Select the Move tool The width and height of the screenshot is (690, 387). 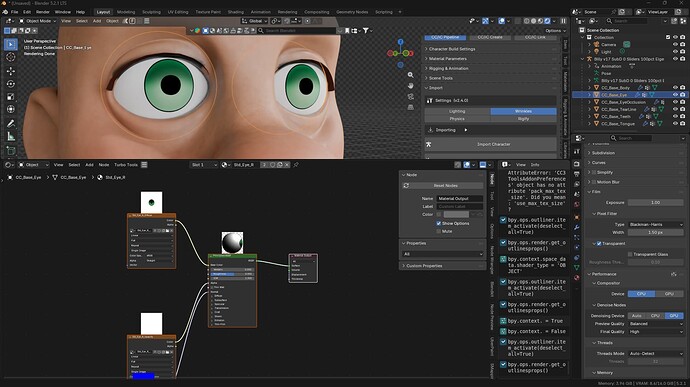coord(11,70)
